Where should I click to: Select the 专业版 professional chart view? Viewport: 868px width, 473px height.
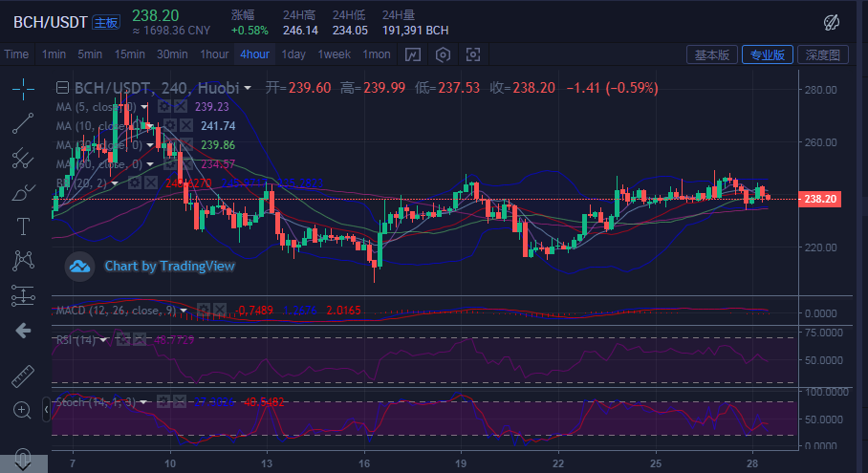coord(768,54)
